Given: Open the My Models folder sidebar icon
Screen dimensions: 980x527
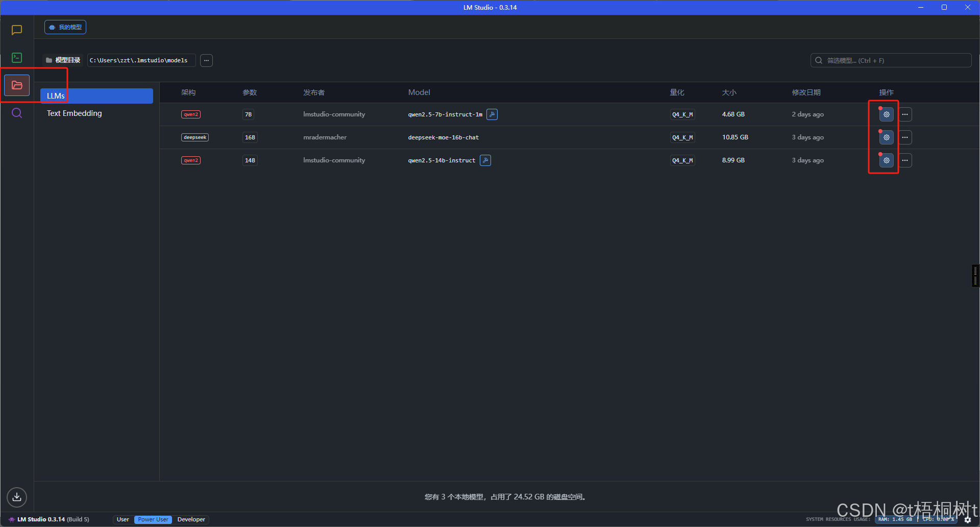Looking at the screenshot, I should click(x=17, y=85).
